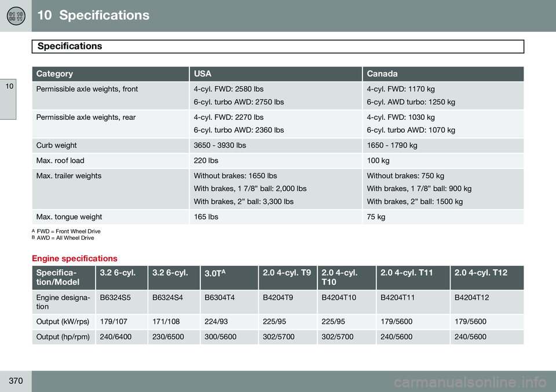This screenshot has height=392, width=556.
Task: Select '1650 - 1790 kg' curb weight
Action: point(392,145)
